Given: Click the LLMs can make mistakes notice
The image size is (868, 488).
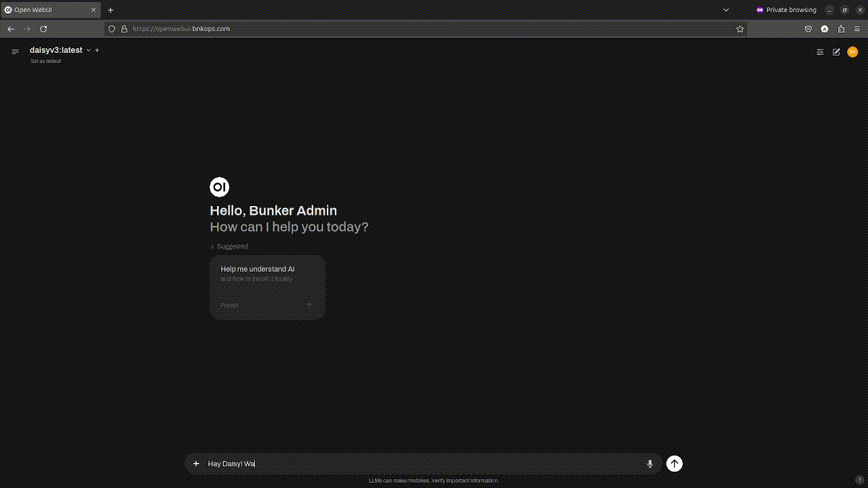Looking at the screenshot, I should point(434,481).
